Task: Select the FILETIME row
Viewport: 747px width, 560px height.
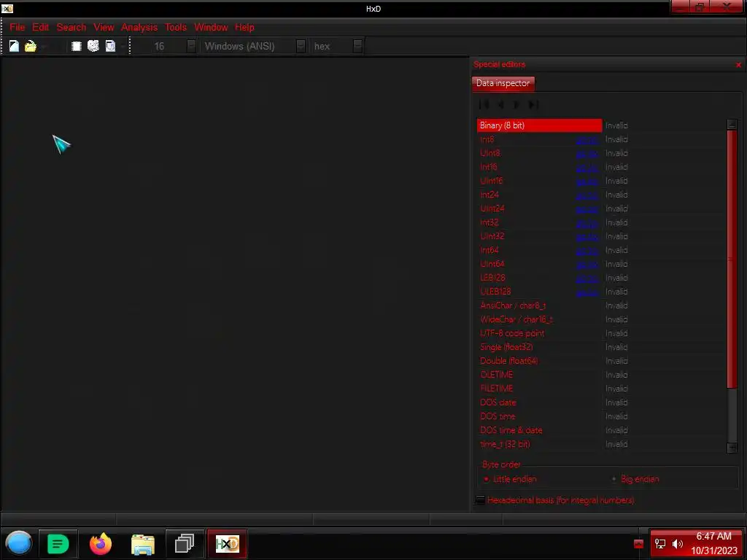Action: (x=539, y=388)
